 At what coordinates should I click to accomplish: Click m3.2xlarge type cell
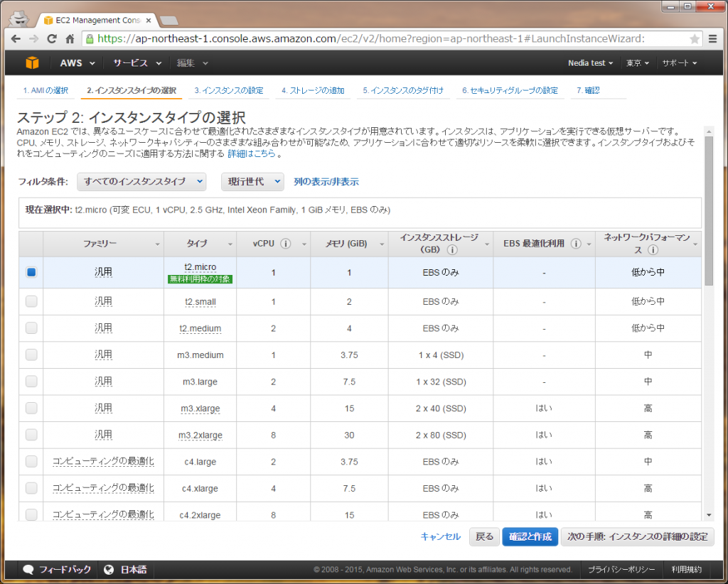[200, 435]
